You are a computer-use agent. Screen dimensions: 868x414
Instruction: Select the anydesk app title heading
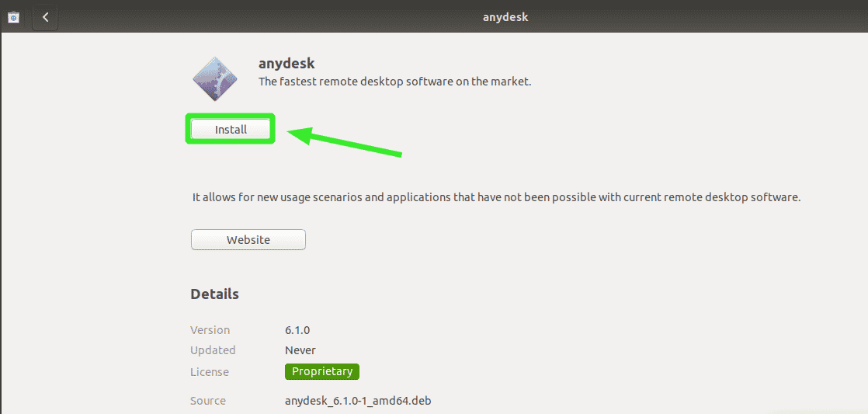point(286,63)
